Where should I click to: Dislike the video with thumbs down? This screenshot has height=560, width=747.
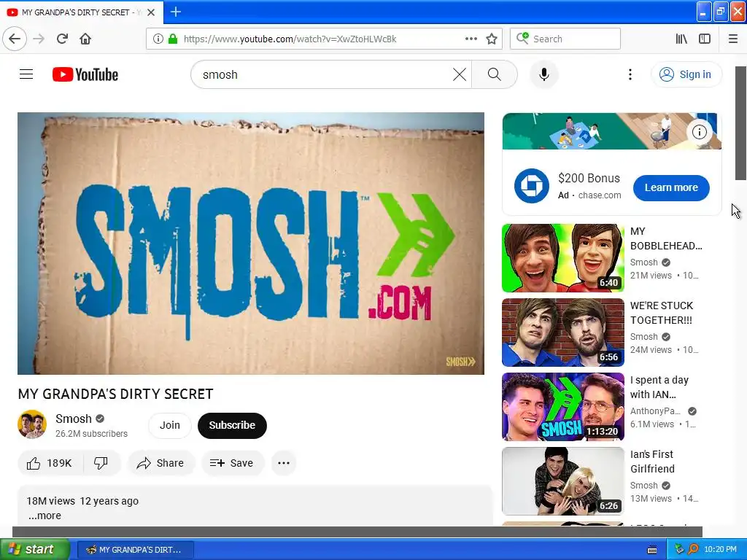101,463
